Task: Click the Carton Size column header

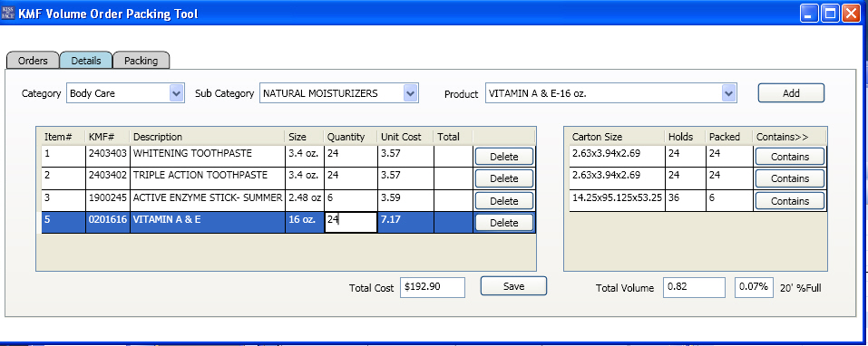Action: click(617, 137)
